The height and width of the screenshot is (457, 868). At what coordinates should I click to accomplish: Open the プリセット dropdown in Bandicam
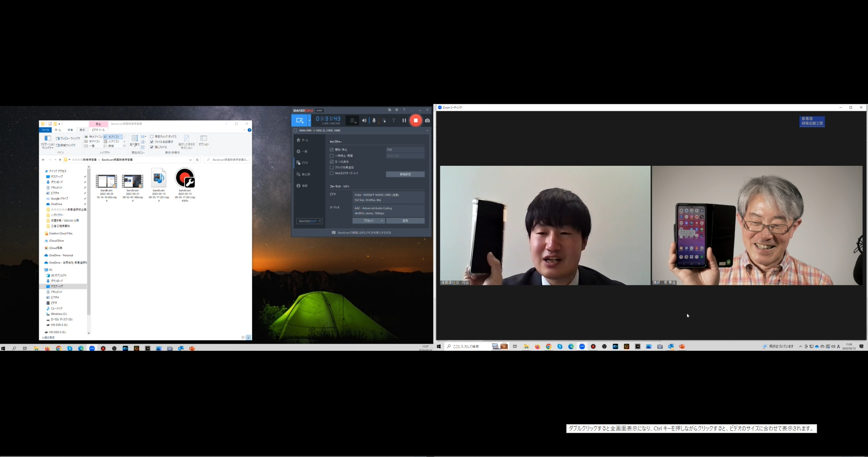(x=368, y=221)
